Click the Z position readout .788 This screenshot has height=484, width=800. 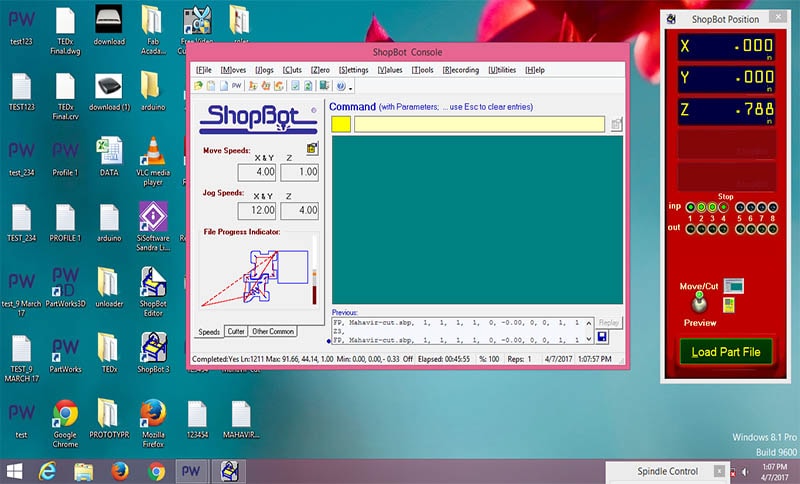[726, 110]
